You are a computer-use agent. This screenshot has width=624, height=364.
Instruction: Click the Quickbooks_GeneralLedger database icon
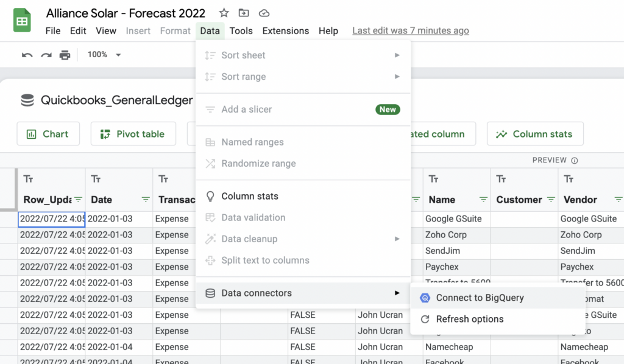(27, 100)
